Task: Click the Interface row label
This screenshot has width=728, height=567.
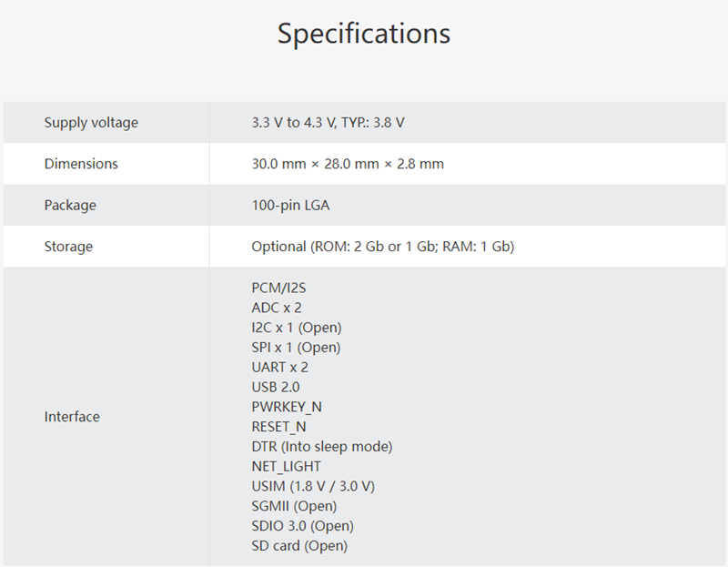Action: 72,417
